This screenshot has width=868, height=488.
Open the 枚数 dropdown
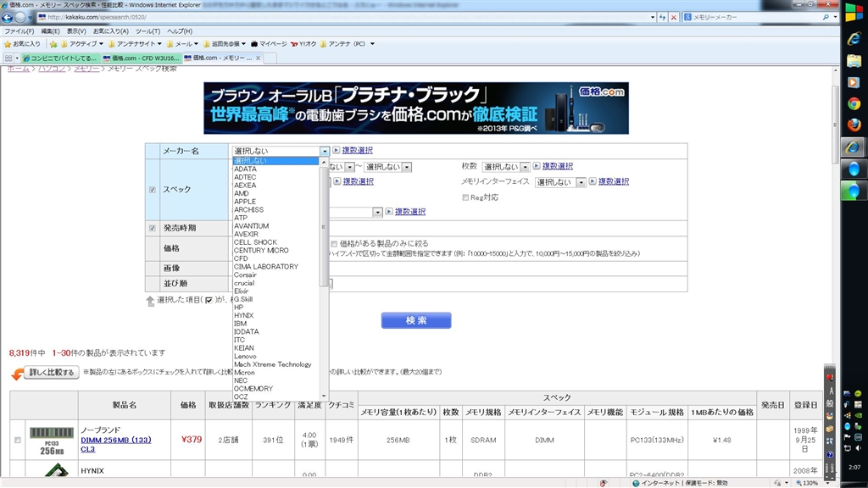coord(506,167)
